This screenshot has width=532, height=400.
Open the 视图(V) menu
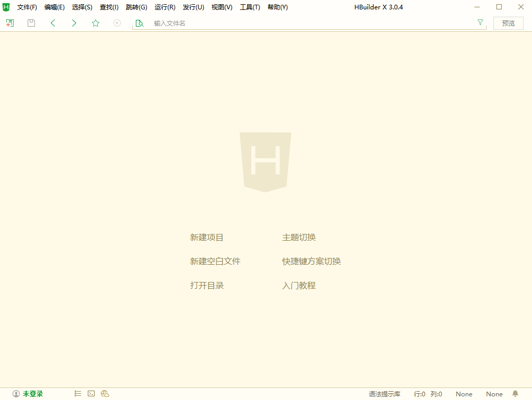coord(222,7)
